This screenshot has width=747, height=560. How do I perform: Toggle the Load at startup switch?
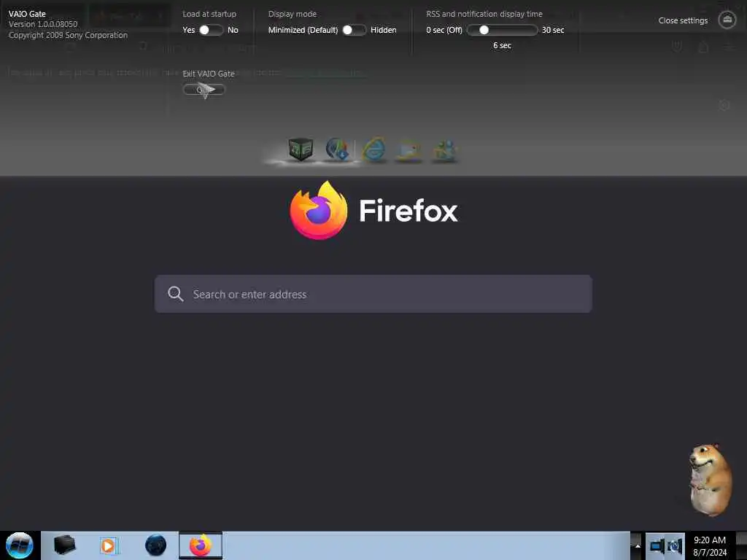pos(211,30)
